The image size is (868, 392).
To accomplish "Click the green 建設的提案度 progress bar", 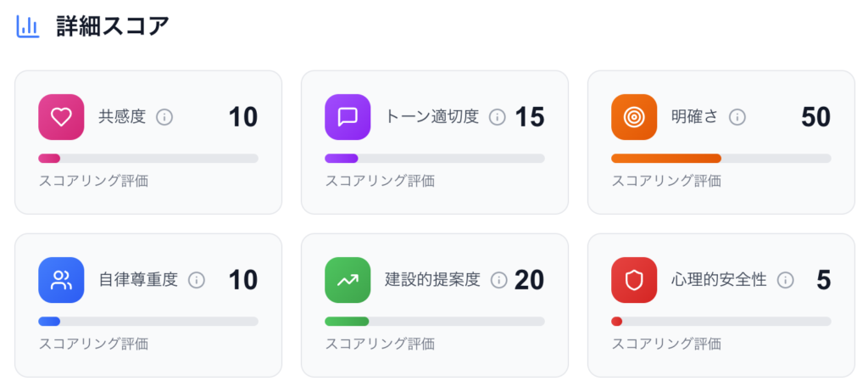I will click(x=435, y=322).
